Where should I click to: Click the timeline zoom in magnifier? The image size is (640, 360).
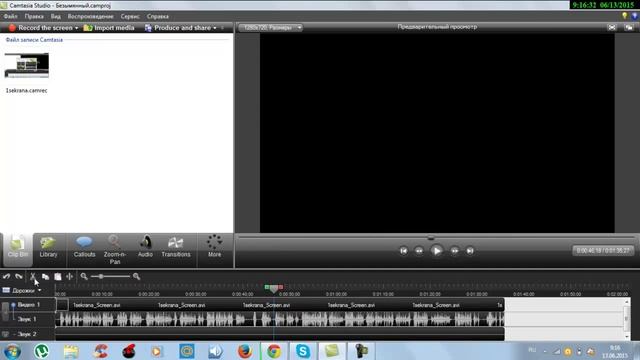tap(136, 276)
